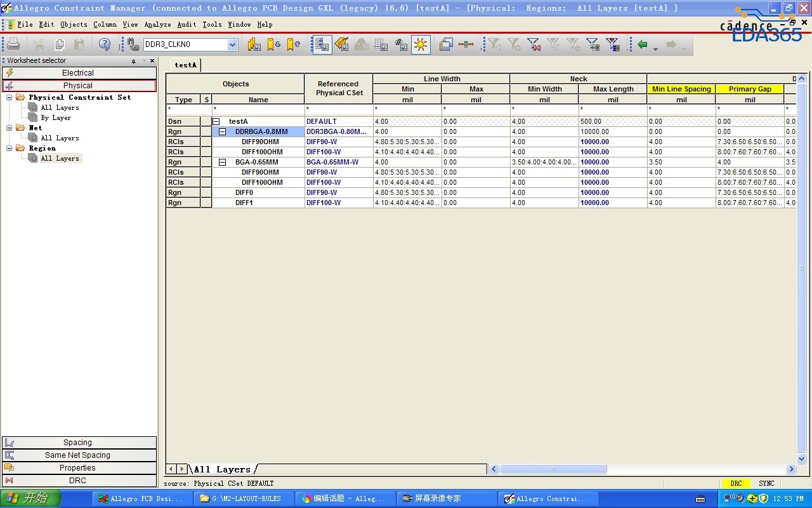Collapse the DDRBGA-0.8MM region row
The height and width of the screenshot is (508, 812).
tap(222, 131)
